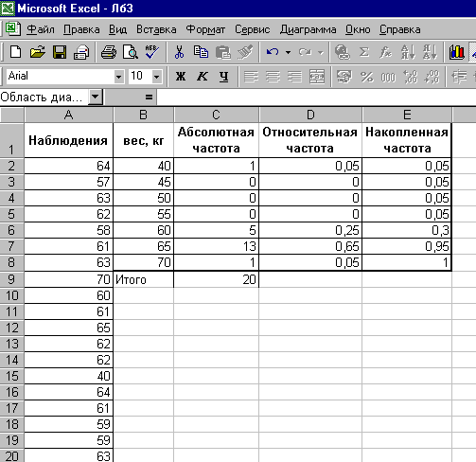The height and width of the screenshot is (462, 476).
Task: Select the Format Painter brush icon
Action: [x=245, y=52]
